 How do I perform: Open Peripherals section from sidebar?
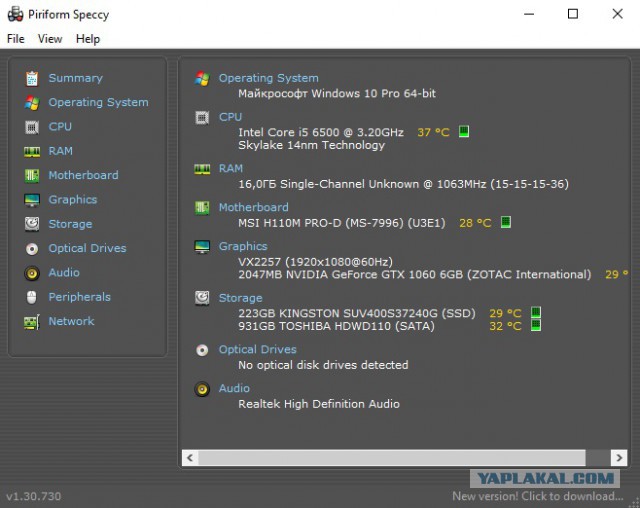click(x=80, y=297)
